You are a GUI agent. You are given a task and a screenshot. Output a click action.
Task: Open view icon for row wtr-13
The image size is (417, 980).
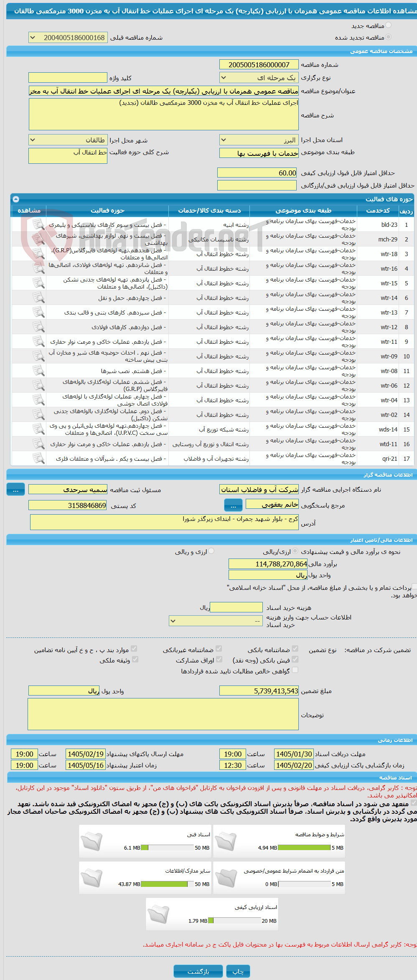click(38, 312)
